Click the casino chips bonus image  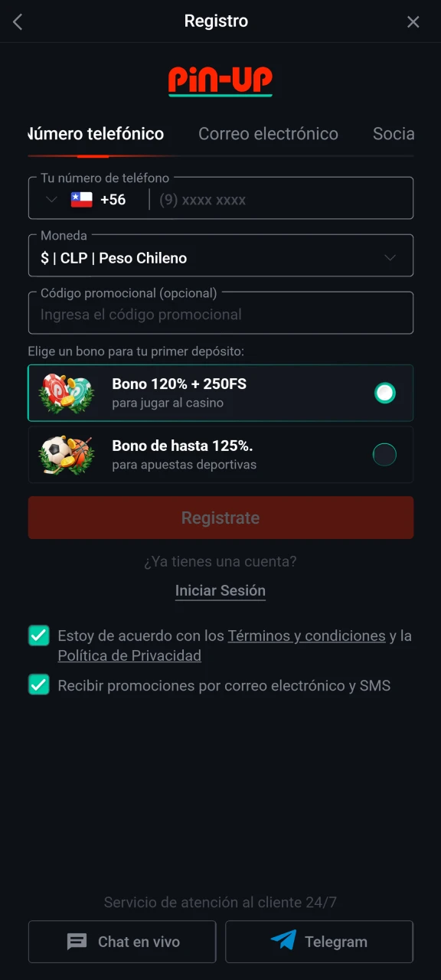coord(66,393)
